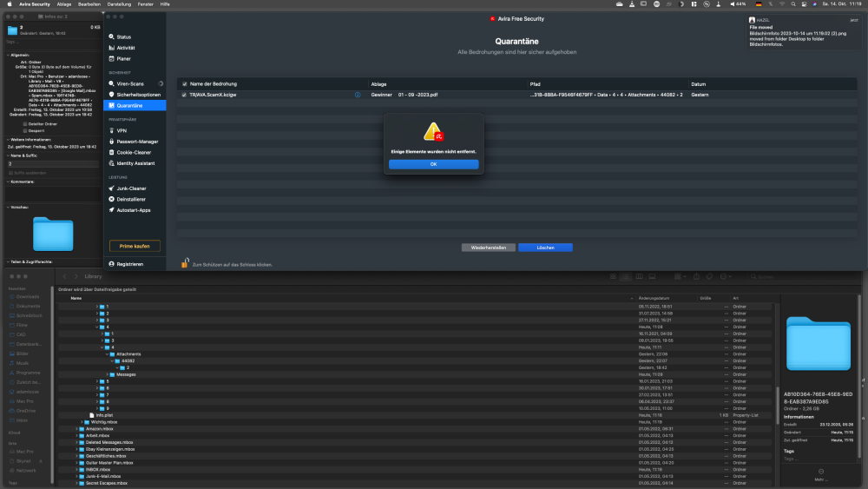Collapse the Kommentare section

pyautogui.click(x=9, y=182)
